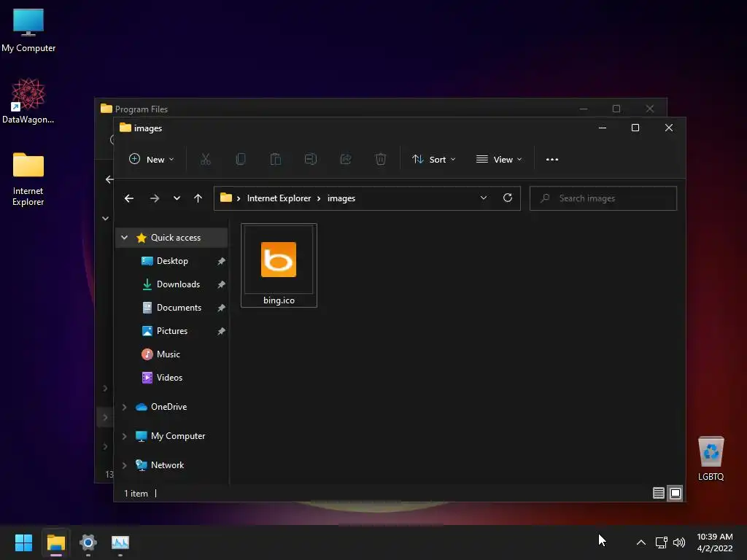Open the New item dropdown
Image resolution: width=747 pixels, height=560 pixels.
(152, 160)
